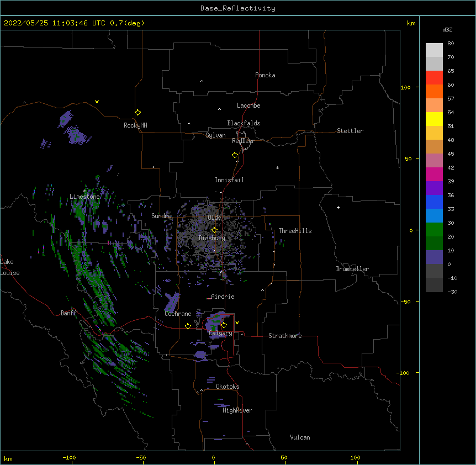The height and width of the screenshot is (465, 476).
Task: Click the Sundre city label
Action: pyautogui.click(x=161, y=216)
